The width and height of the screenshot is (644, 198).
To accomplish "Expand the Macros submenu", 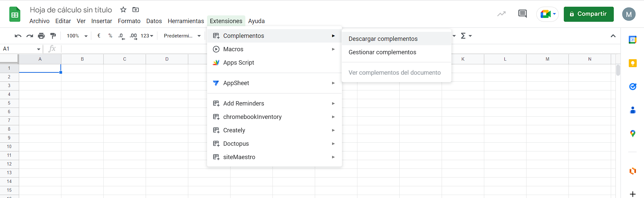I will tap(275, 49).
